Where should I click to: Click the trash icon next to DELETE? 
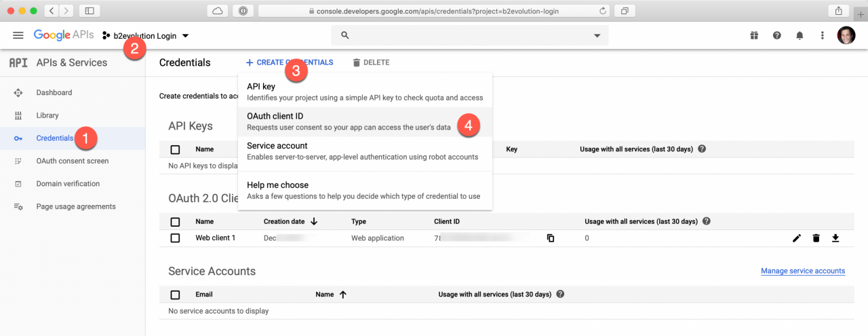point(356,62)
